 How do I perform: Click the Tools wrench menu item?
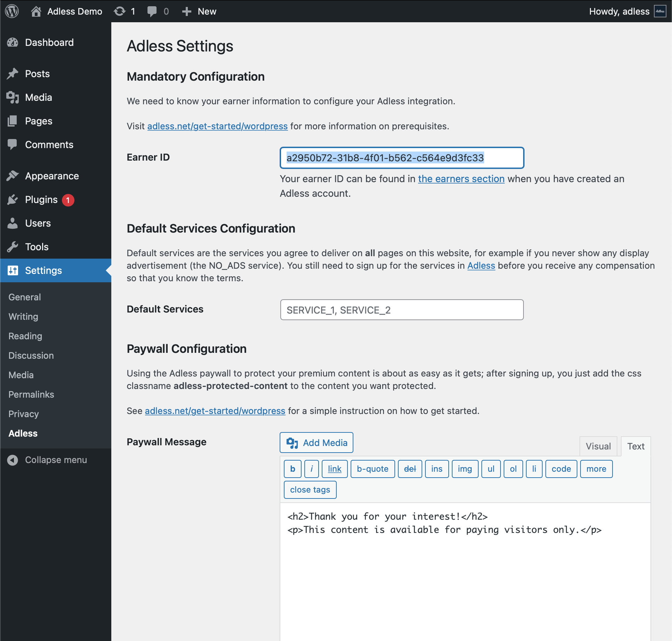(x=37, y=247)
